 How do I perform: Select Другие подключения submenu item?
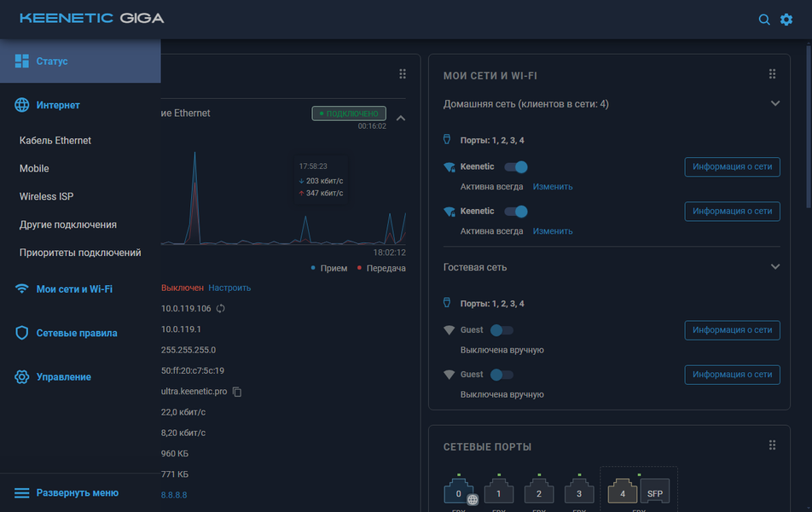pyautogui.click(x=68, y=224)
